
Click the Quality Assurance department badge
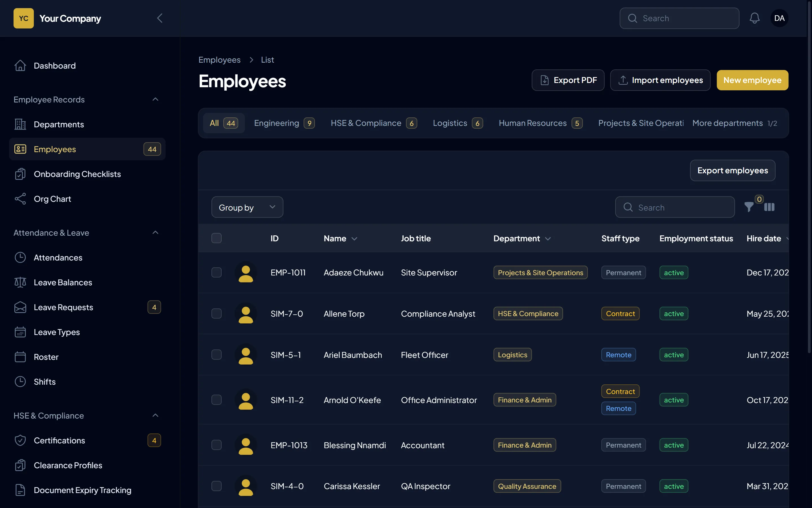[x=527, y=486]
